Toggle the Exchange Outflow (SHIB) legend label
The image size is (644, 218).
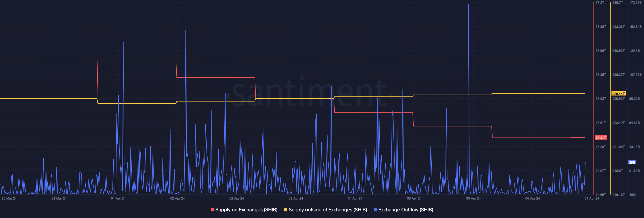(x=406, y=210)
